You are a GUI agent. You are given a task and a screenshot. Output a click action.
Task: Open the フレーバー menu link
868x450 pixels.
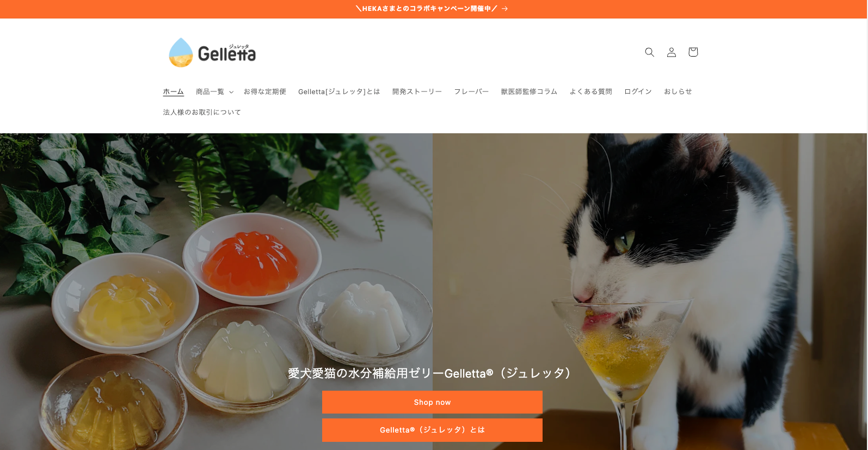pyautogui.click(x=472, y=91)
